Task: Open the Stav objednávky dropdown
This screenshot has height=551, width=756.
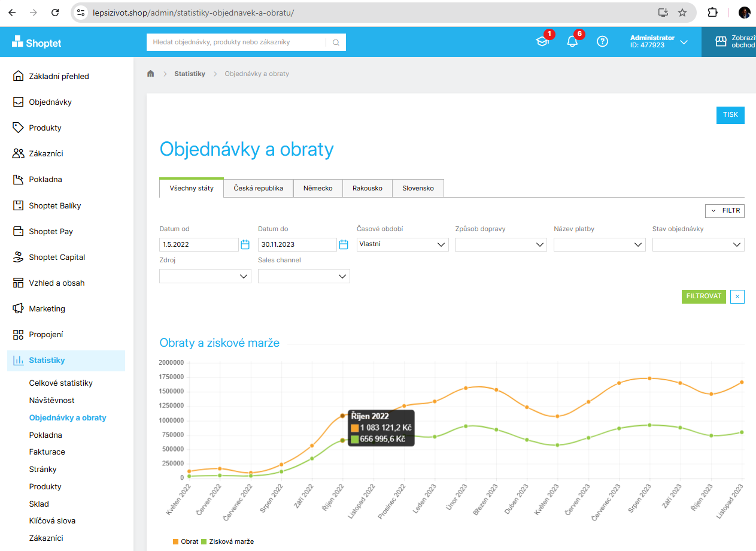Action: coord(698,244)
